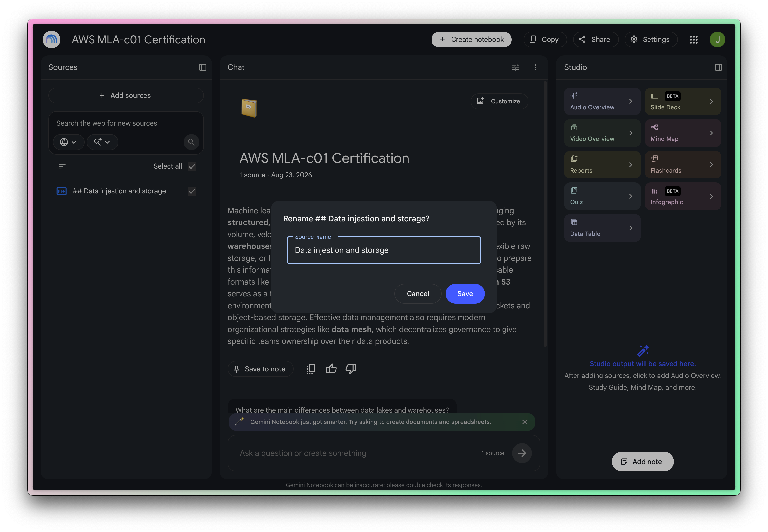Click the large AWS MLA-c01 Certification chat heading
768x532 pixels.
[x=324, y=158]
